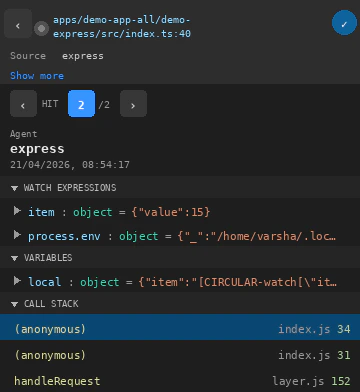
Task: Go to the previous hit
Action: [x=23, y=104]
